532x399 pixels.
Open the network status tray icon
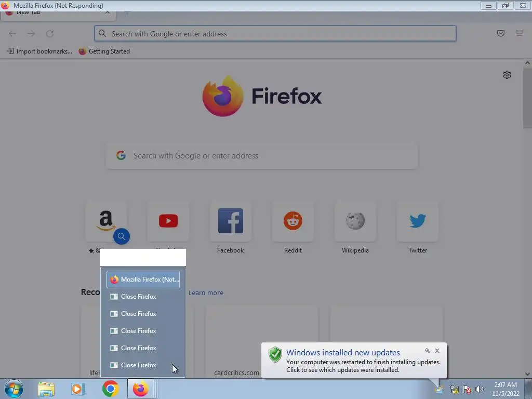[454, 389]
